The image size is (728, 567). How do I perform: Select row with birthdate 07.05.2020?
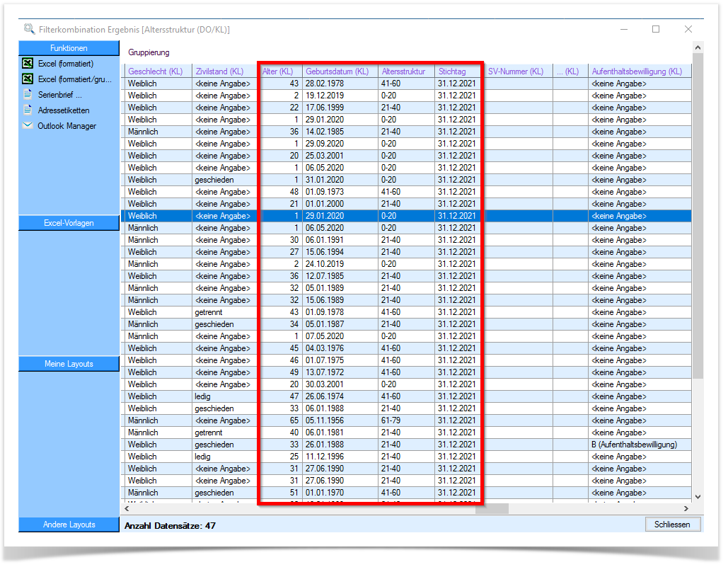click(406, 337)
